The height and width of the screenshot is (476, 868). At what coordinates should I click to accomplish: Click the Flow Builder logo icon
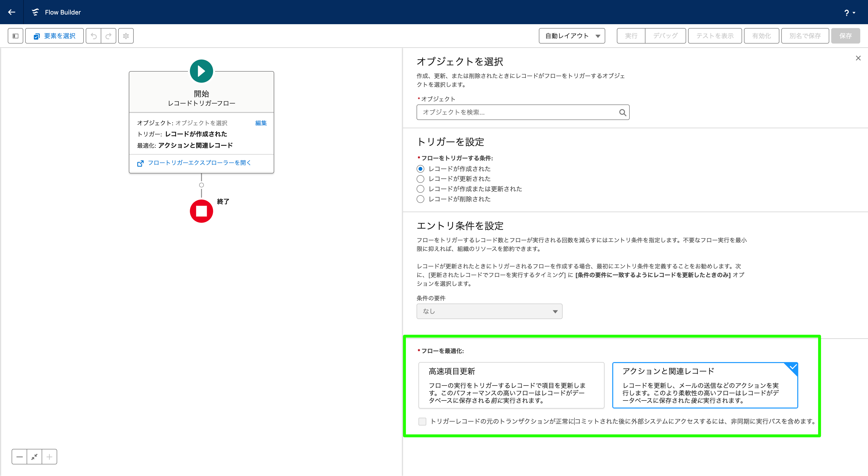pyautogui.click(x=36, y=12)
